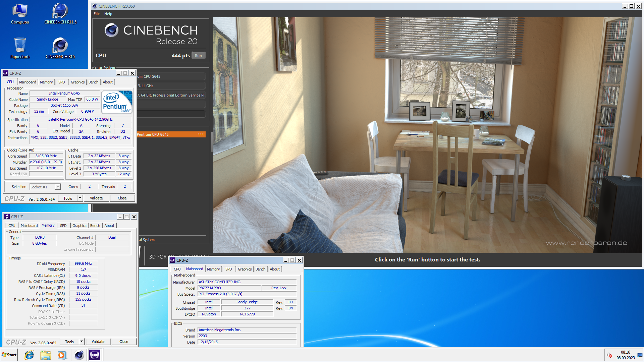Open SPD tab in Mainboard CPU-Z window
Image resolution: width=644 pixels, height=362 pixels.
[229, 269]
